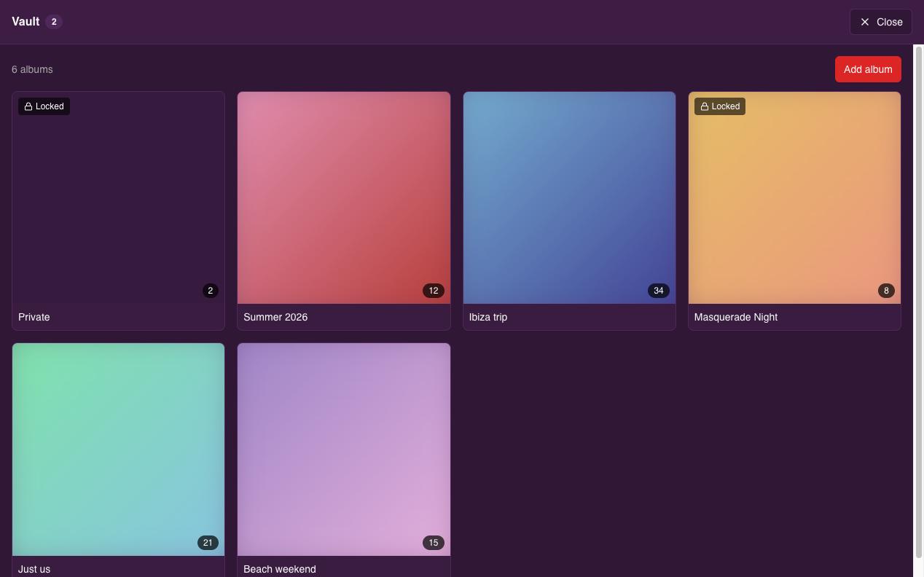Select the Summer 2026 album title
Screen dimensions: 924x577
point(275,317)
